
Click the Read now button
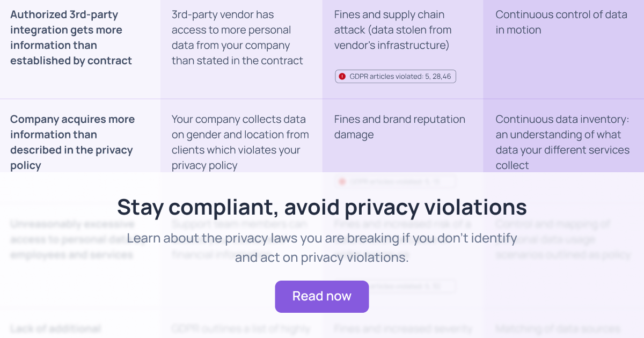tap(322, 296)
